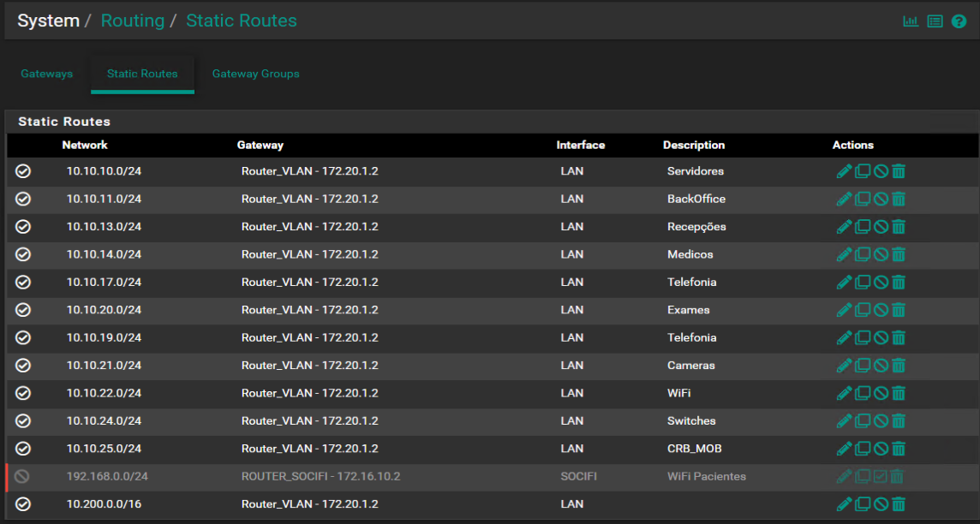The image size is (980, 524).
Task: Copy the BackOffice static route
Action: coord(863,199)
